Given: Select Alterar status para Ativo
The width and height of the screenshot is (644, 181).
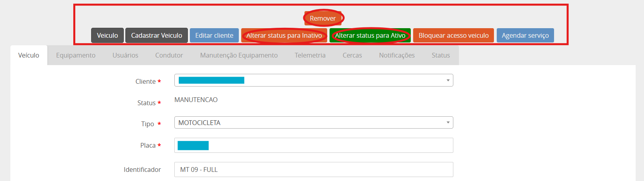Looking at the screenshot, I should tap(370, 35).
